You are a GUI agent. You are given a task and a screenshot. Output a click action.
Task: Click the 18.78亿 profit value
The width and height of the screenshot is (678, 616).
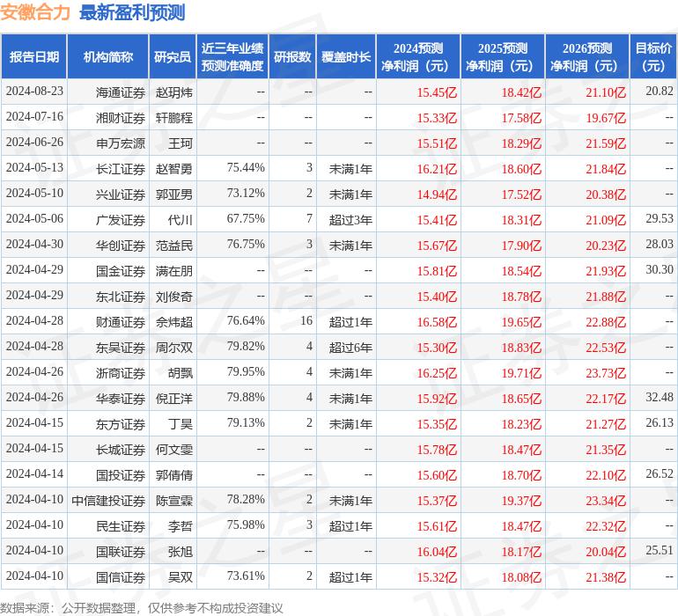521,297
